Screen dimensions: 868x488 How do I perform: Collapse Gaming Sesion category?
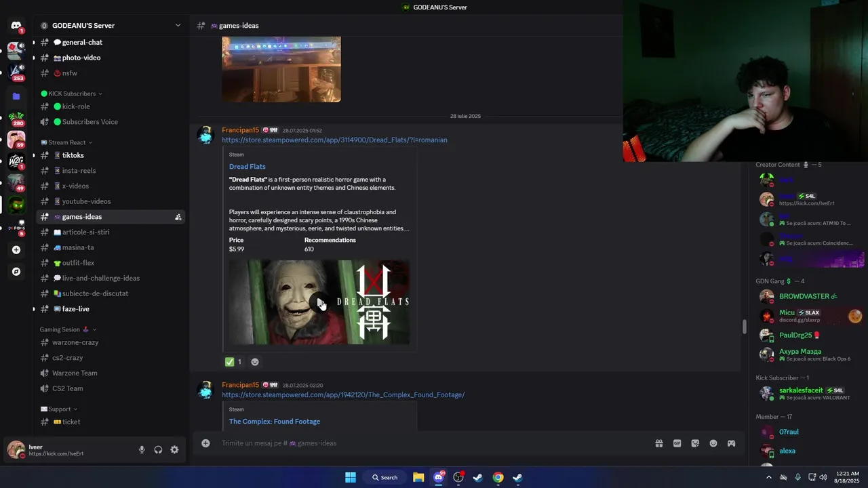68,329
